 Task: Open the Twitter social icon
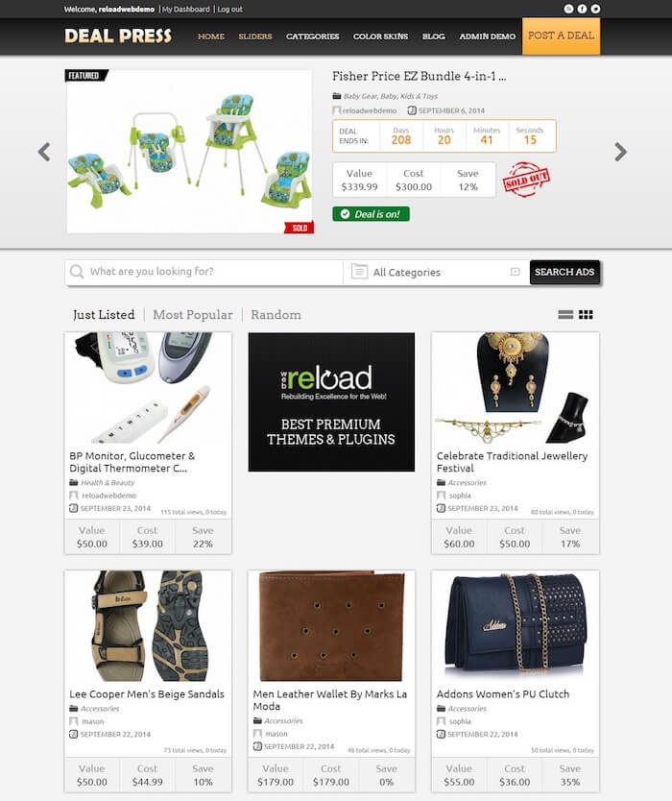[x=595, y=9]
